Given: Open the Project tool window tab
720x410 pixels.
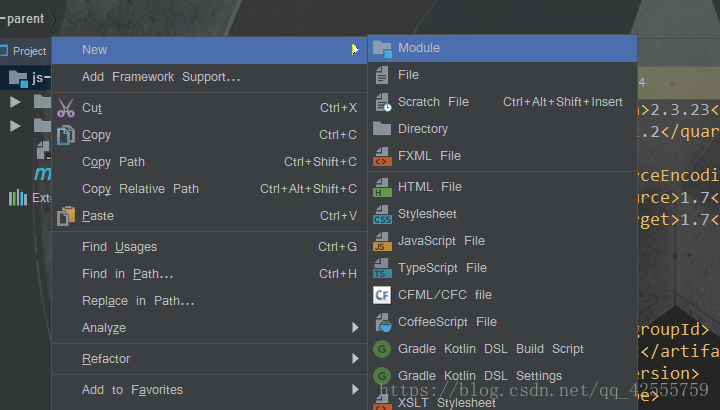Looking at the screenshot, I should click(25, 51).
